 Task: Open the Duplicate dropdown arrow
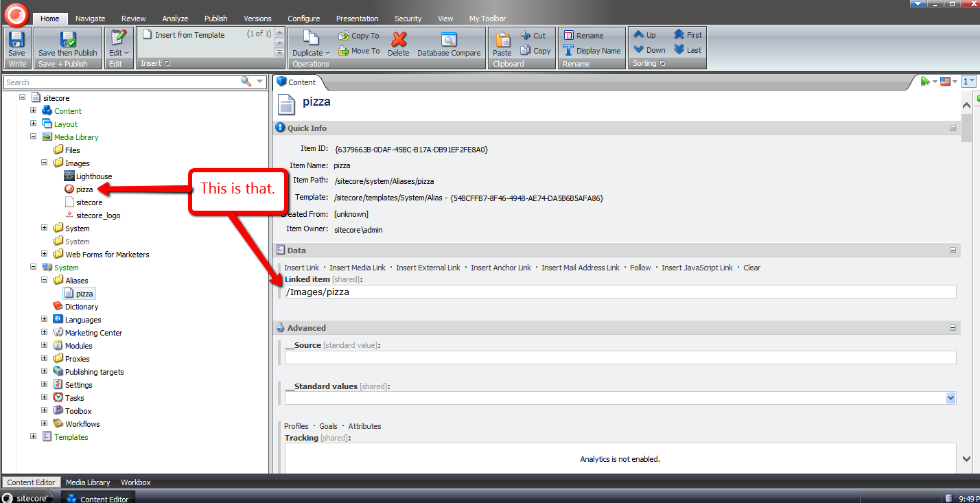(x=327, y=54)
